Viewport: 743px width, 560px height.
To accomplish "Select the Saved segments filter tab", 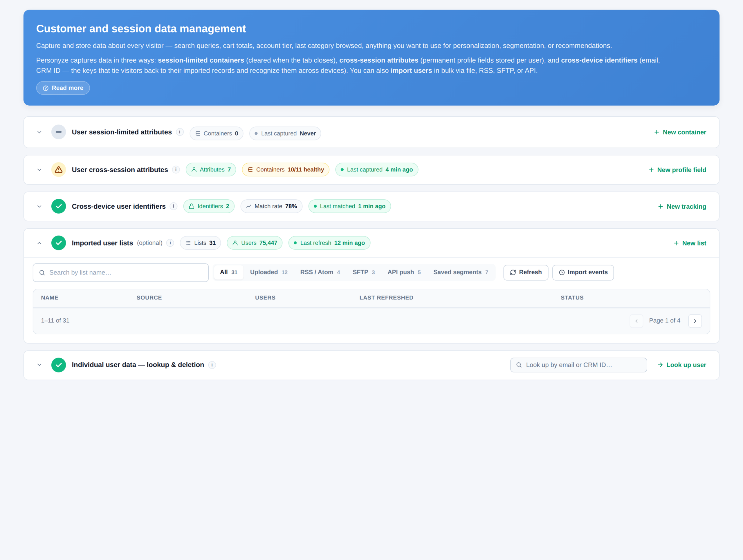I will coord(461,272).
